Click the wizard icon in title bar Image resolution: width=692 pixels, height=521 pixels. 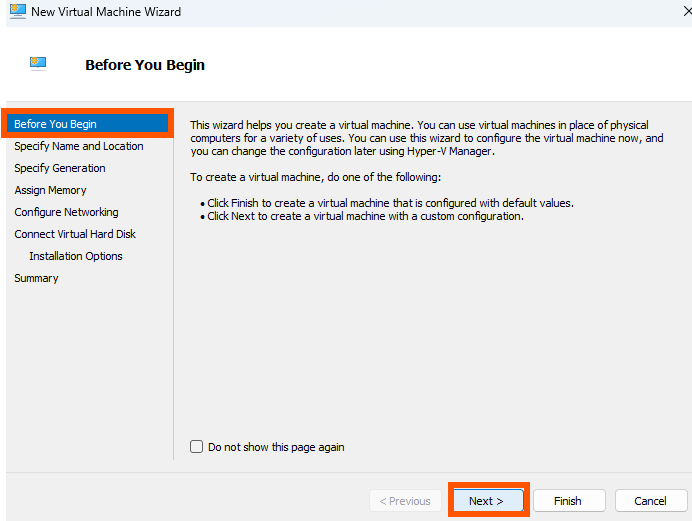point(18,11)
